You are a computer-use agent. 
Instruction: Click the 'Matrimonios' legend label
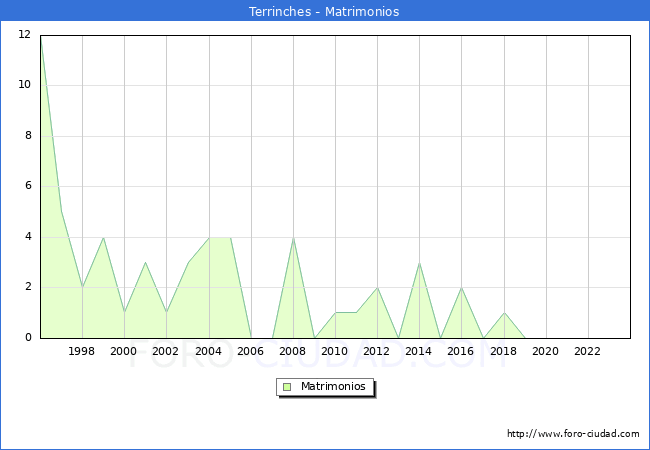click(333, 386)
